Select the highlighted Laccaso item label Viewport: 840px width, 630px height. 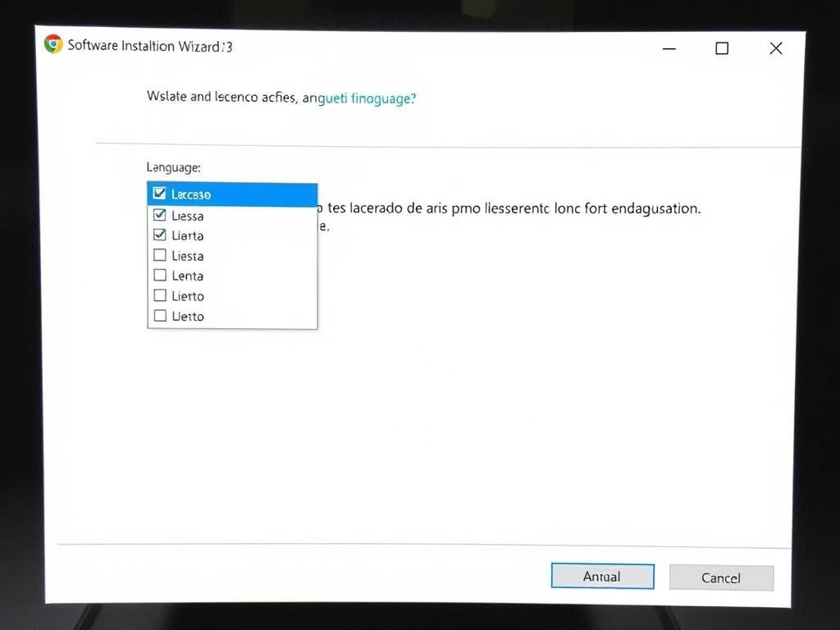coord(191,194)
